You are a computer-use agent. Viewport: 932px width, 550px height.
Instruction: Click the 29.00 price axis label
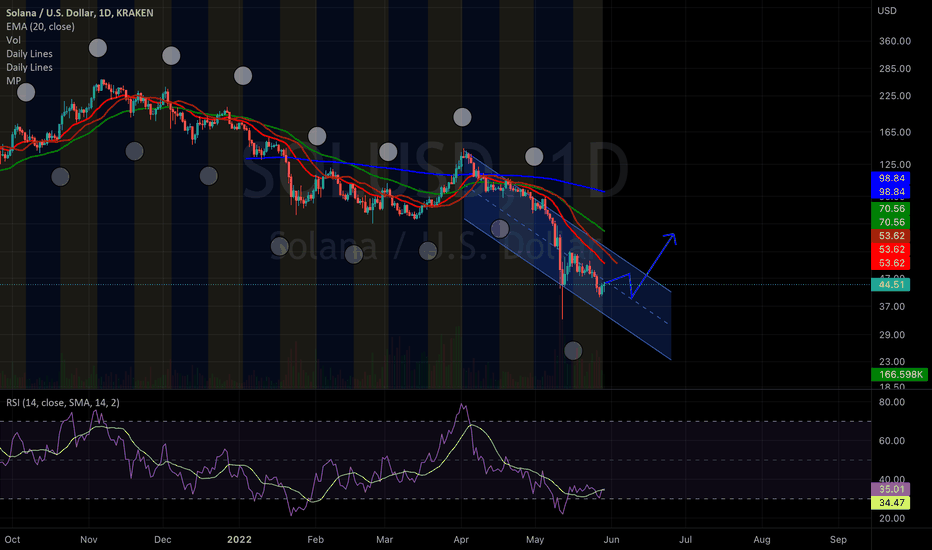tap(892, 335)
